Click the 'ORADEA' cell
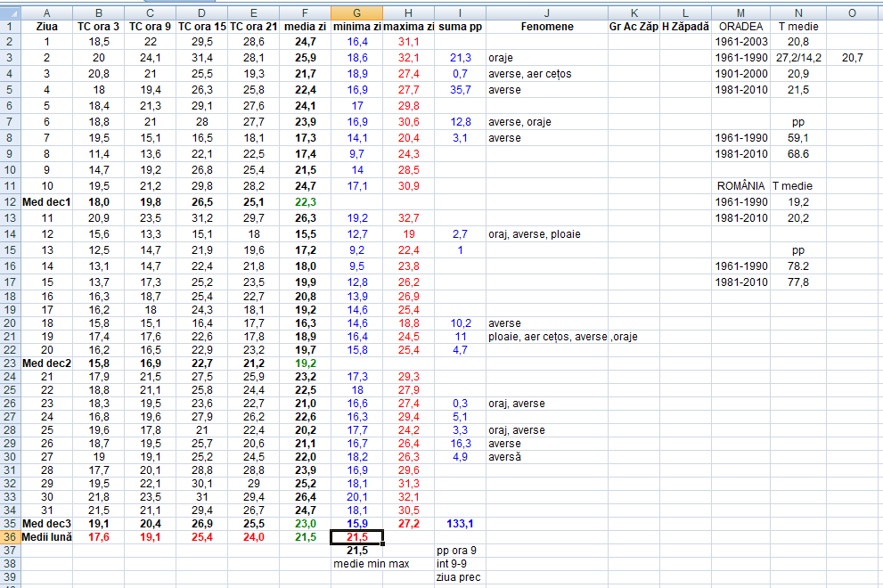 (740, 27)
